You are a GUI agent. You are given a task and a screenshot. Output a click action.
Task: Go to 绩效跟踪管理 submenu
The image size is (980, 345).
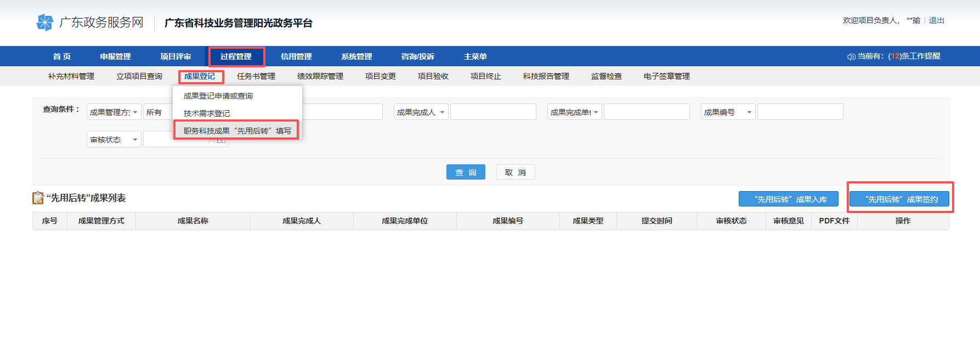point(320,76)
